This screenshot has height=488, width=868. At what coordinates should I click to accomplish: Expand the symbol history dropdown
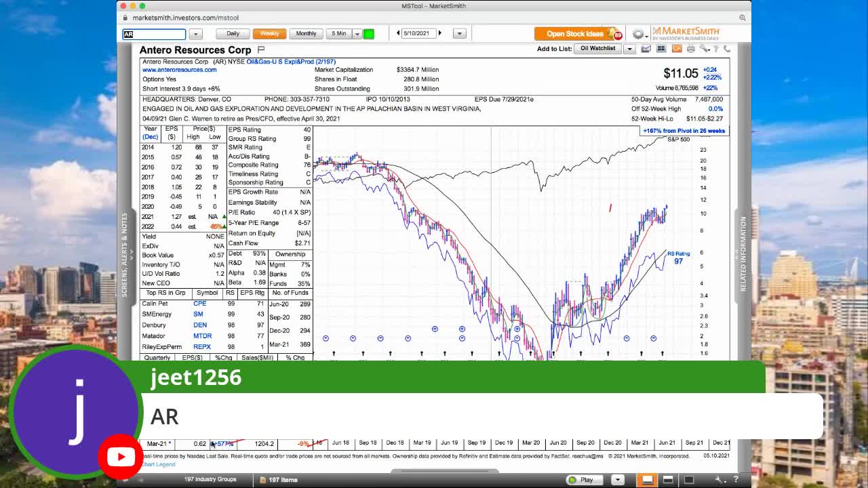coord(195,34)
